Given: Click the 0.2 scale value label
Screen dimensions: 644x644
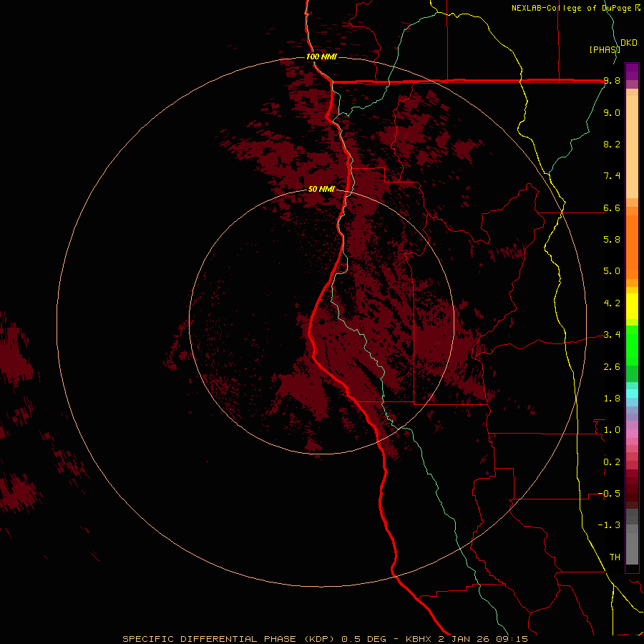Looking at the screenshot, I should click(x=612, y=462).
